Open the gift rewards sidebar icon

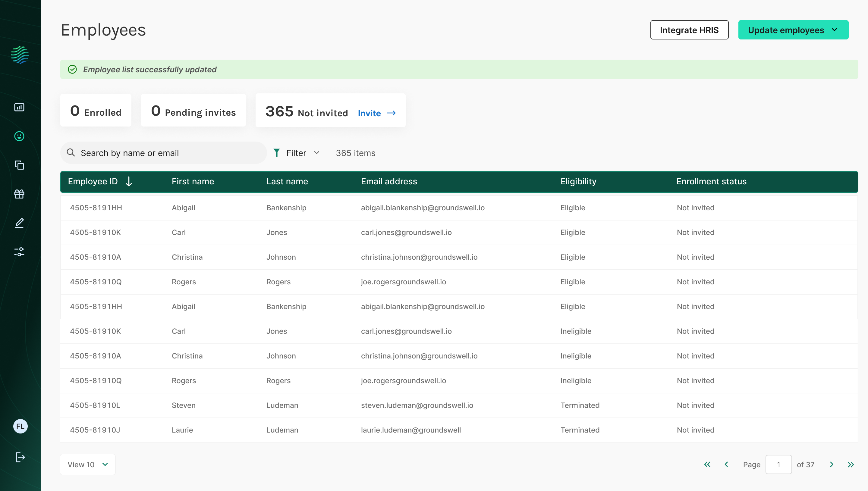[19, 194]
